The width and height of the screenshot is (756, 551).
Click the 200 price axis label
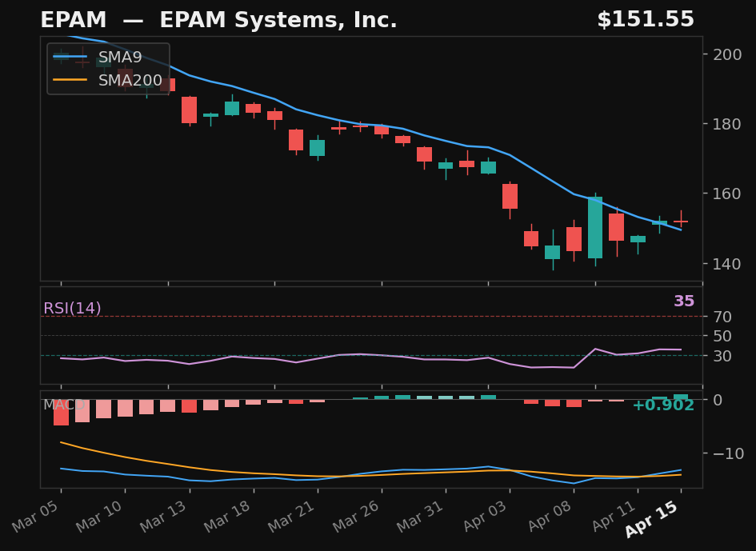[727, 54]
